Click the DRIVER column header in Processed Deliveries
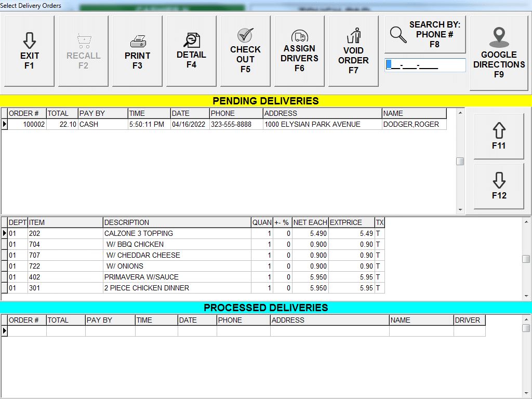Image resolution: width=532 pixels, height=399 pixels. (x=468, y=320)
